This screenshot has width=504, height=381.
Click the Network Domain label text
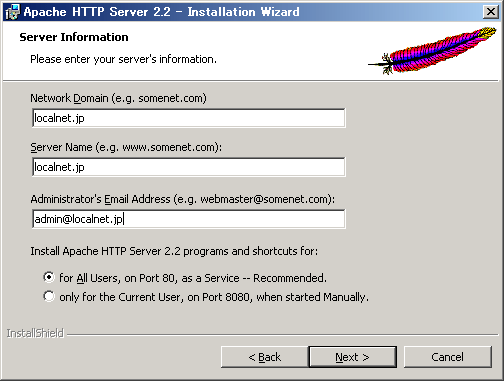[118, 98]
